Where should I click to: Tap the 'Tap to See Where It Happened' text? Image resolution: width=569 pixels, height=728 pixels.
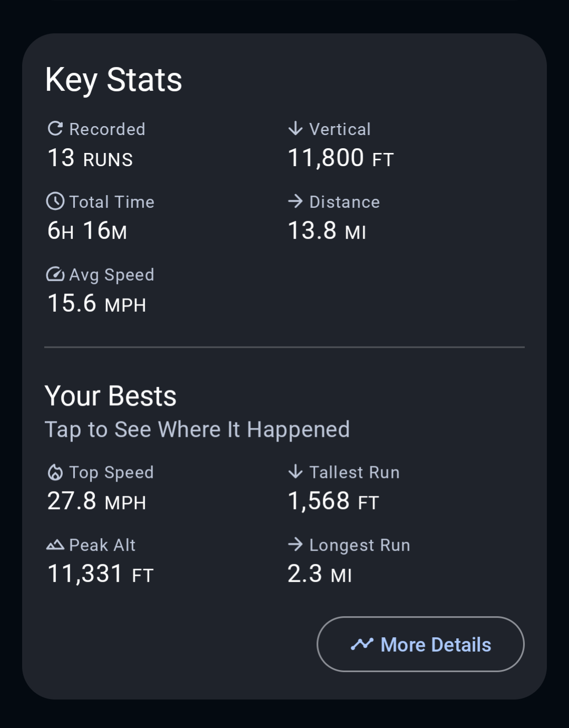coord(197,429)
